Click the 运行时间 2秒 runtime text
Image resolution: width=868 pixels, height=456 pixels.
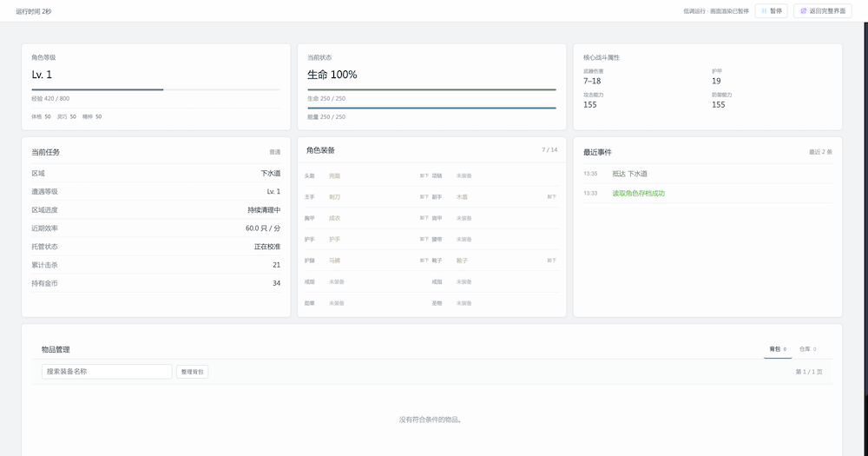click(x=33, y=11)
